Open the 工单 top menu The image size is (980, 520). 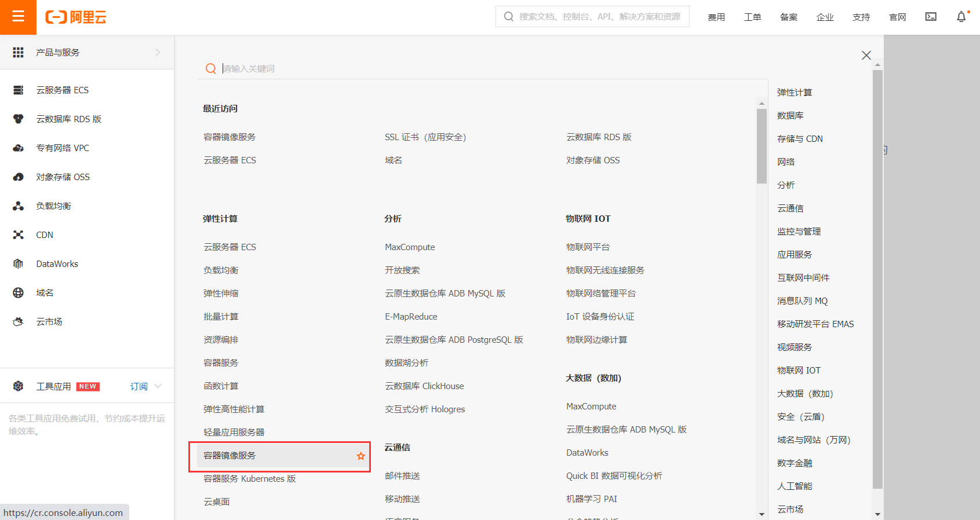click(x=753, y=17)
